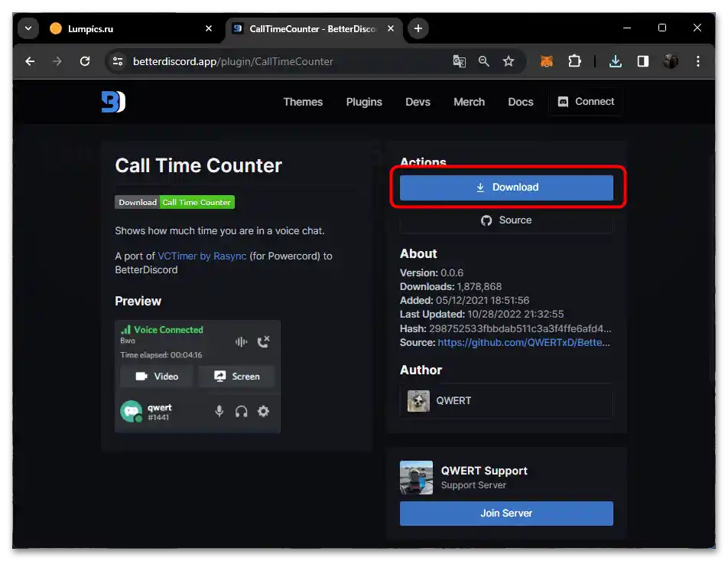The width and height of the screenshot is (728, 561).
Task: Click the preview disconnect call icon
Action: tap(263, 341)
